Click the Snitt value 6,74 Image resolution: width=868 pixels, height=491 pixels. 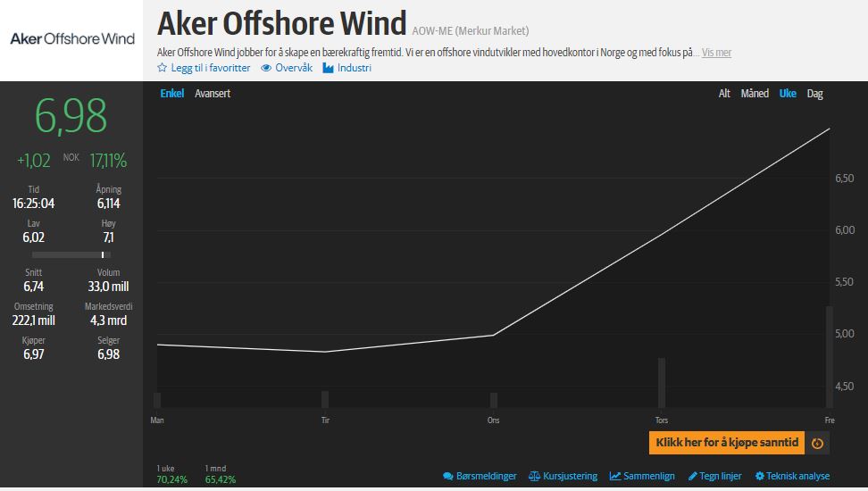click(x=34, y=287)
